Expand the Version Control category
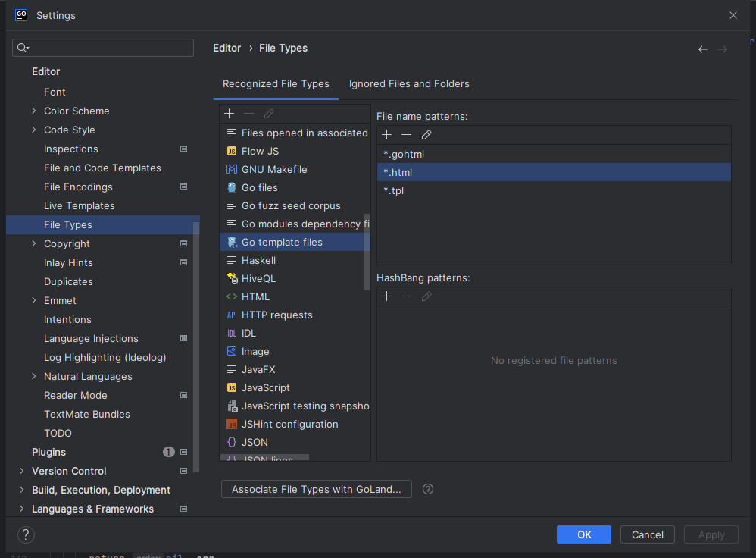The width and height of the screenshot is (756, 558). pos(22,471)
